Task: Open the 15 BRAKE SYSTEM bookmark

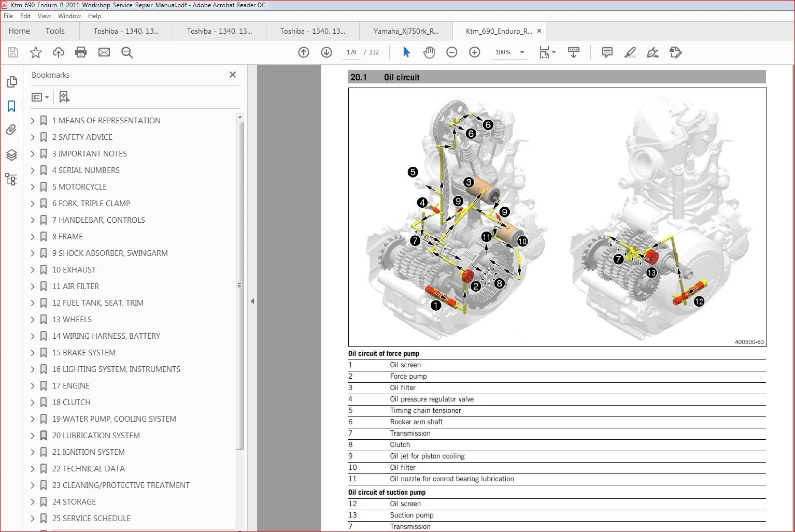Action: [x=84, y=353]
